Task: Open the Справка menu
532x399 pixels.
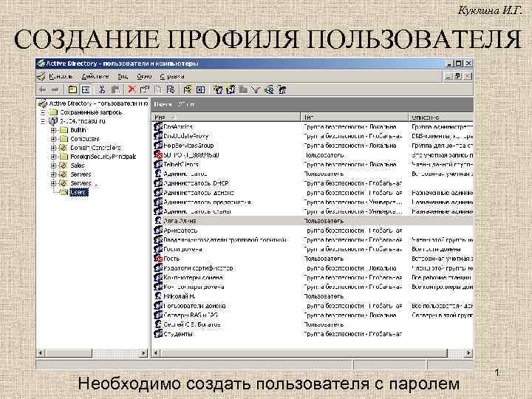Action: click(x=172, y=77)
